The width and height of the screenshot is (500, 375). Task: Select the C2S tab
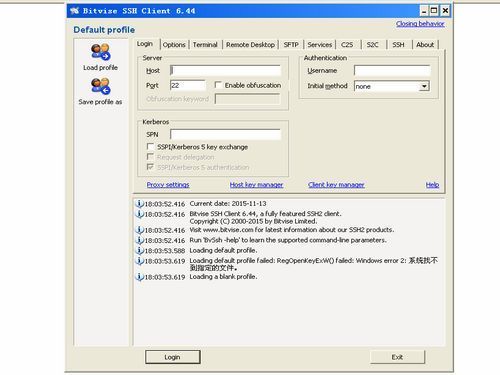[347, 45]
